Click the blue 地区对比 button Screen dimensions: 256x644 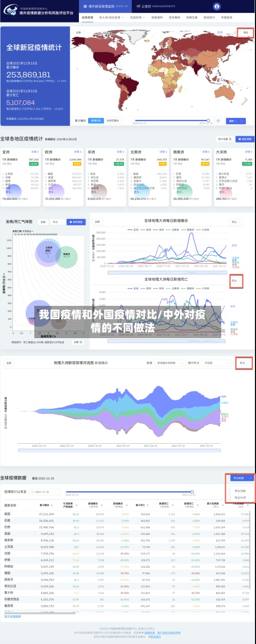coord(244,139)
